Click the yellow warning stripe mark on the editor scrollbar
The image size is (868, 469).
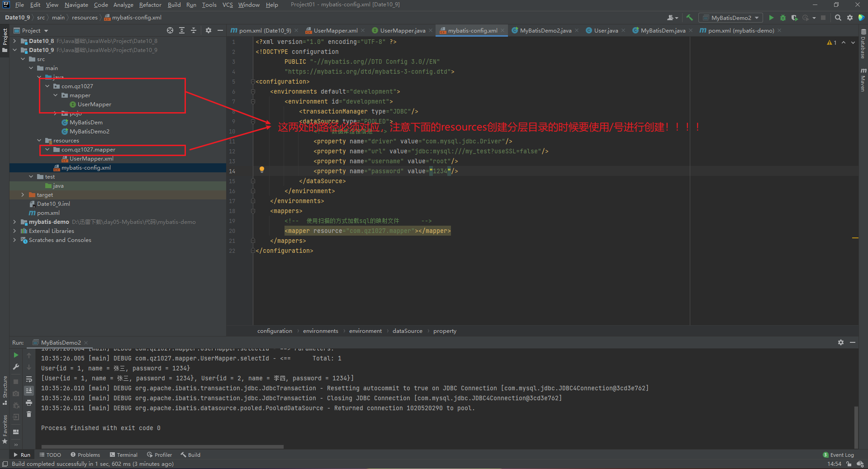pyautogui.click(x=855, y=238)
